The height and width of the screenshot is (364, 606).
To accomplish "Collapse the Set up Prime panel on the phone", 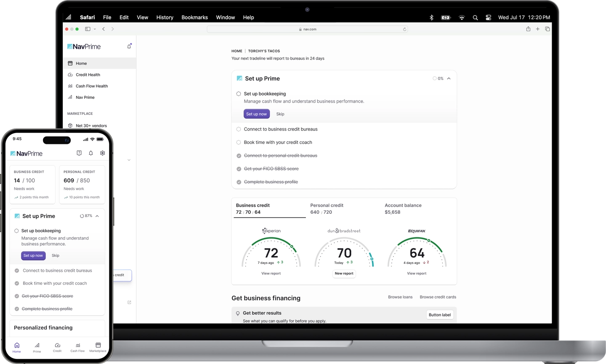I will pos(97,216).
